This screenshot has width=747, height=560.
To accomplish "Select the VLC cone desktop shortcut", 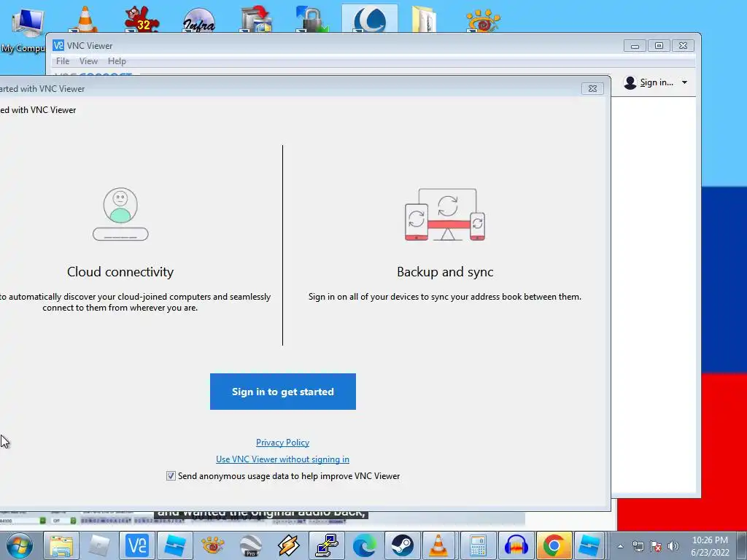I will coord(85,18).
